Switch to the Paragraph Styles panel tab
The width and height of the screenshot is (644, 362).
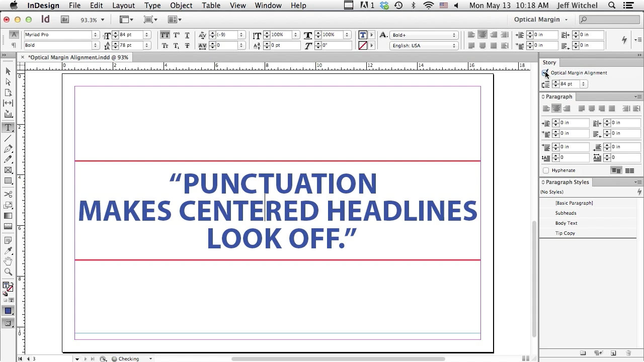566,182
